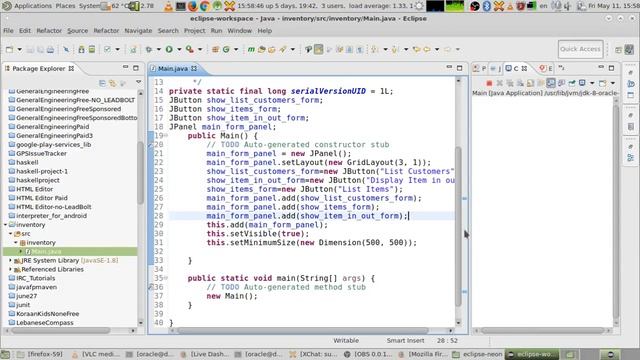Click the Run Last Tool icon
Viewport: 640px width, 360px height.
(189, 49)
